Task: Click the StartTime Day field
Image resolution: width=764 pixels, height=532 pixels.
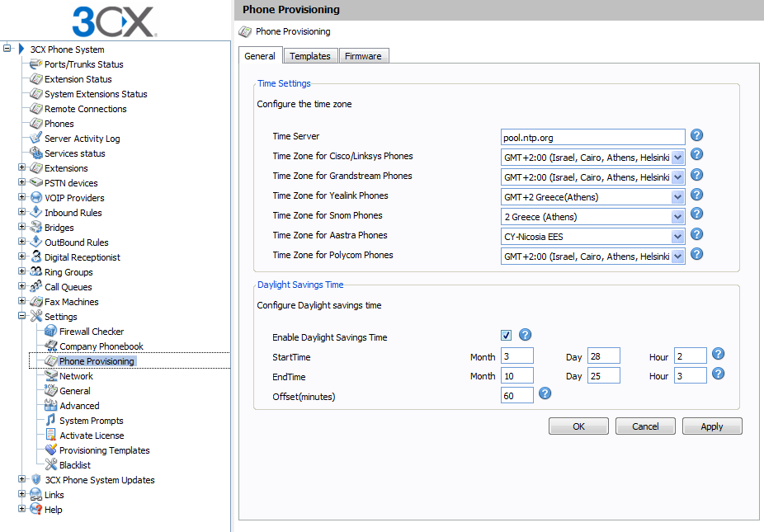Action: tap(604, 356)
